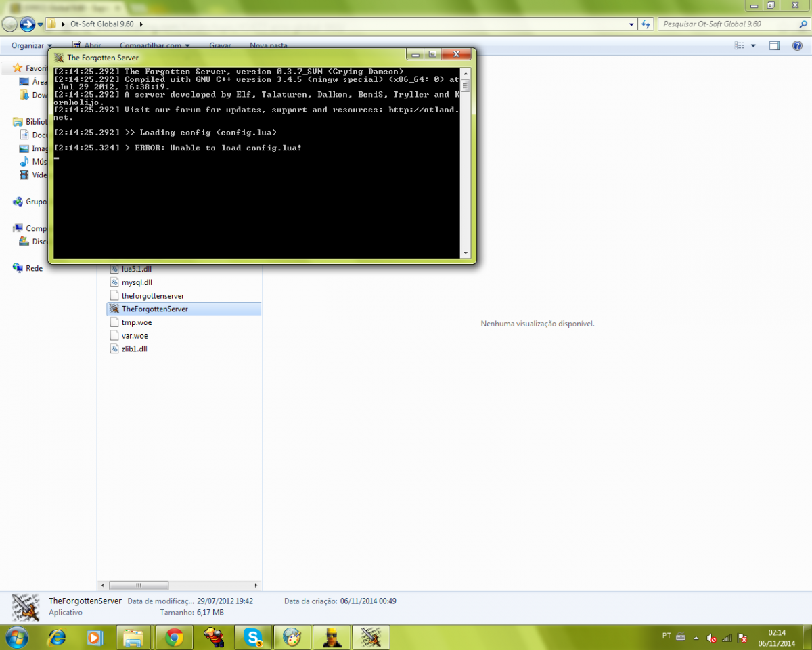
Task: Select the lua5.1.dll file
Action: 131,269
